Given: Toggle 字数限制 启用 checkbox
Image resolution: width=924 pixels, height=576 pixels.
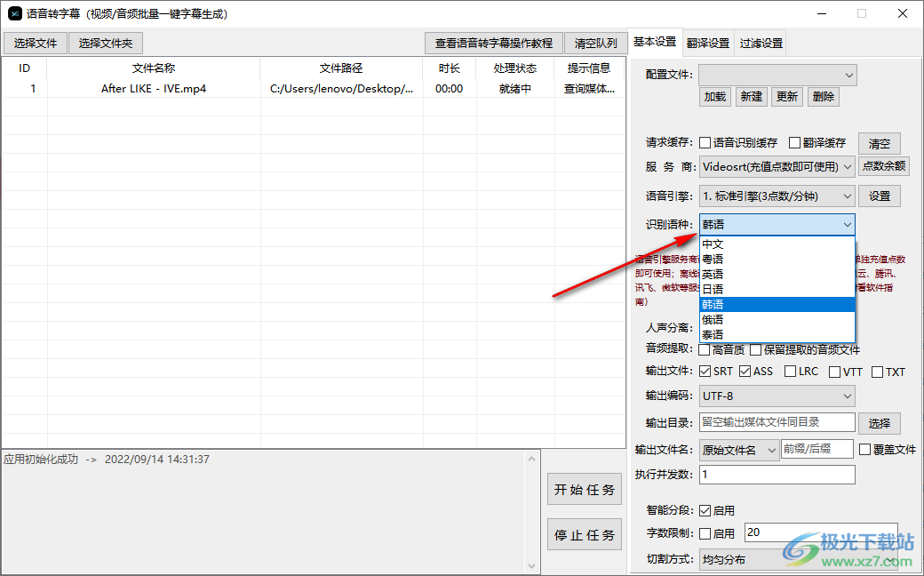Looking at the screenshot, I should coord(705,533).
